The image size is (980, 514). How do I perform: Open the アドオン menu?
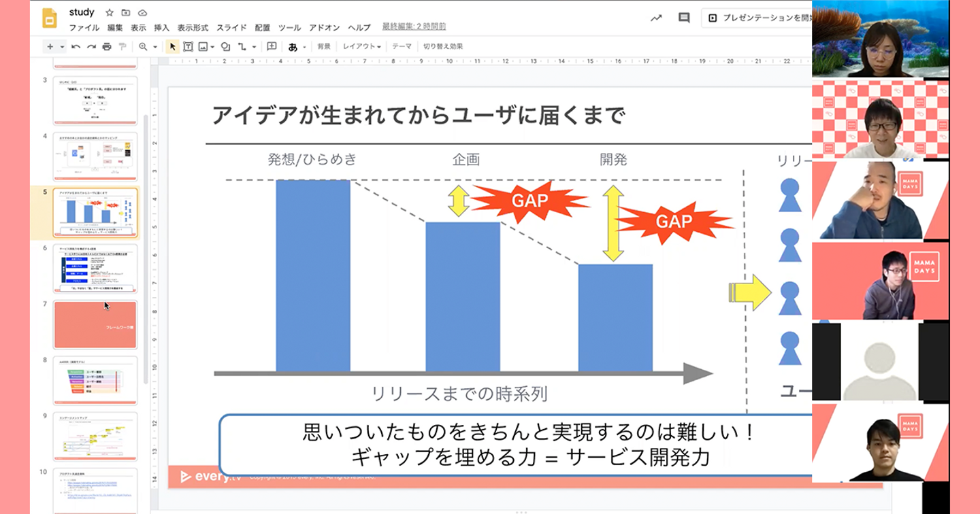(x=324, y=28)
